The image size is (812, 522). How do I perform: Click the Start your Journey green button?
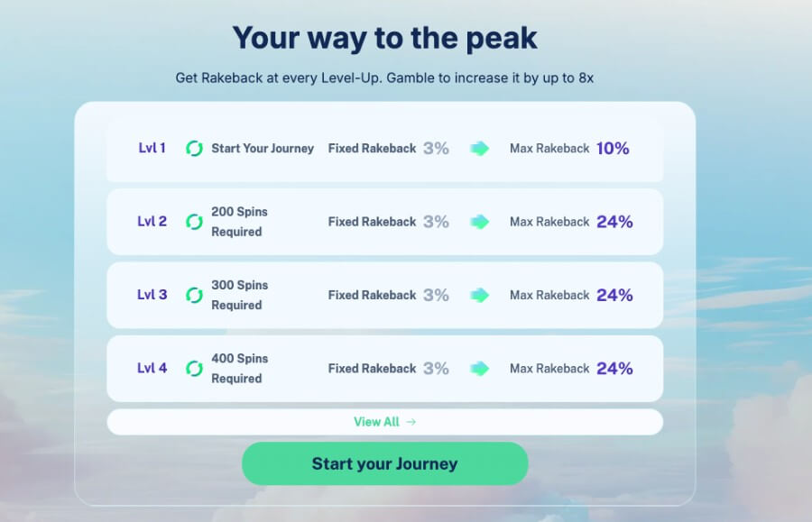point(384,463)
